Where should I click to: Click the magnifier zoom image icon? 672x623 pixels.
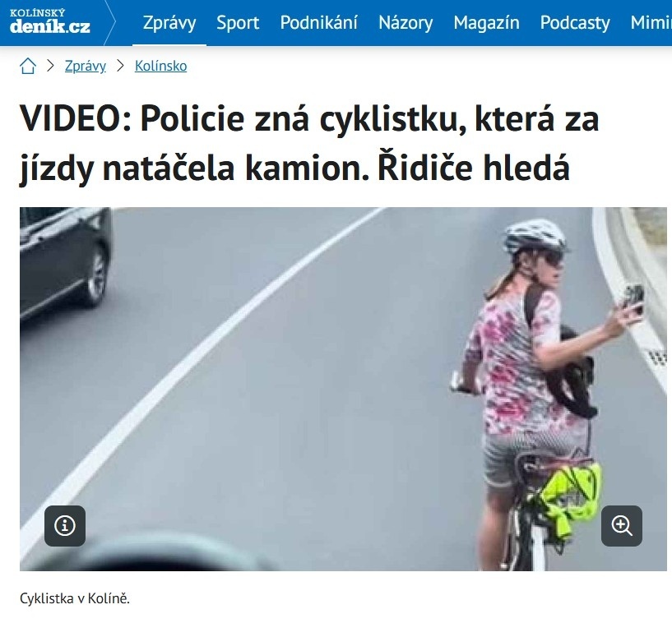click(x=622, y=526)
